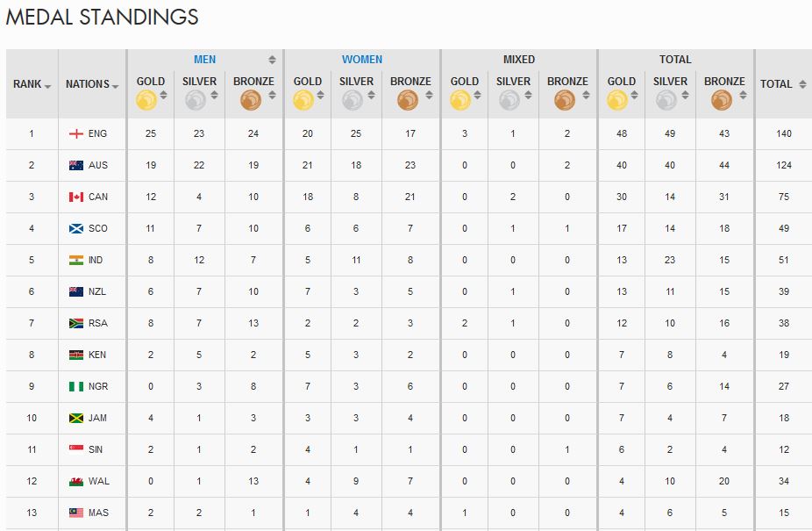The image size is (812, 531).
Task: Click the Wales flag icon
Action: 76,481
